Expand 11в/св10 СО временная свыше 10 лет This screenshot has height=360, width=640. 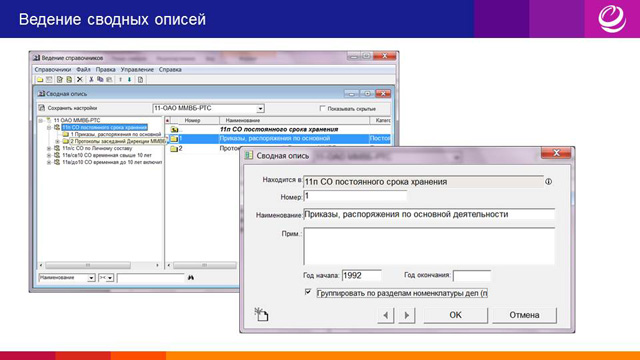point(49,156)
